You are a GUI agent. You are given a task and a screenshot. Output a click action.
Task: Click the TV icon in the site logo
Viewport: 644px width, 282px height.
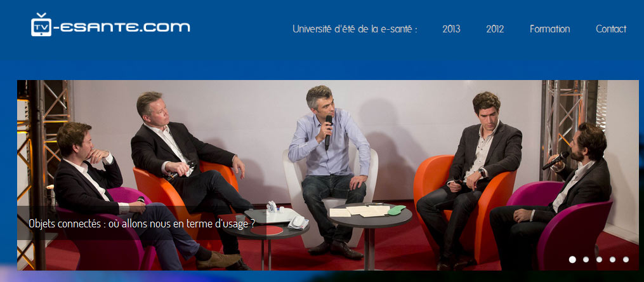coord(41,25)
